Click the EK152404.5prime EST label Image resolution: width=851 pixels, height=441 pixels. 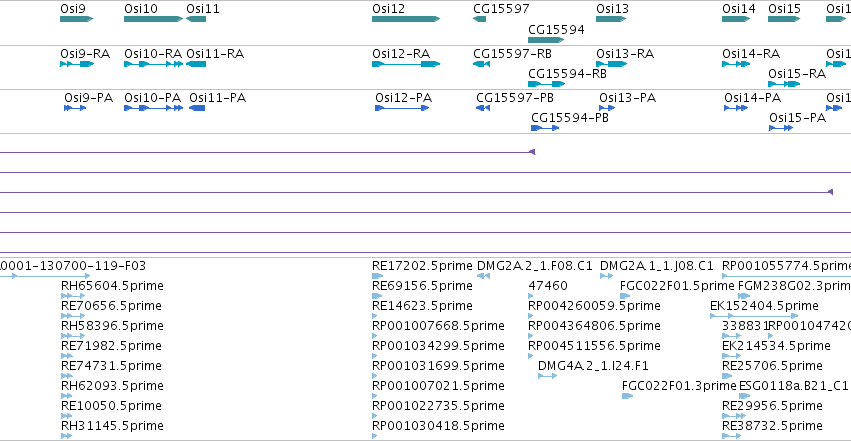point(764,306)
